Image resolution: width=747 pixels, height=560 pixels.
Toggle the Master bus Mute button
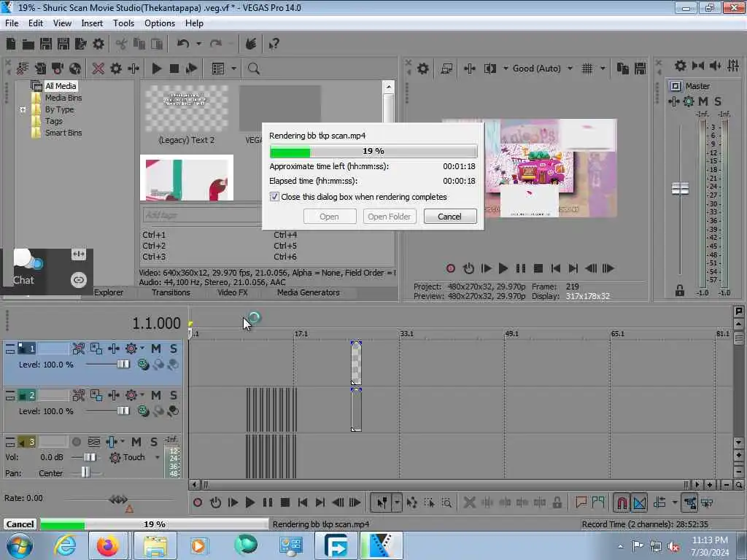tap(703, 101)
